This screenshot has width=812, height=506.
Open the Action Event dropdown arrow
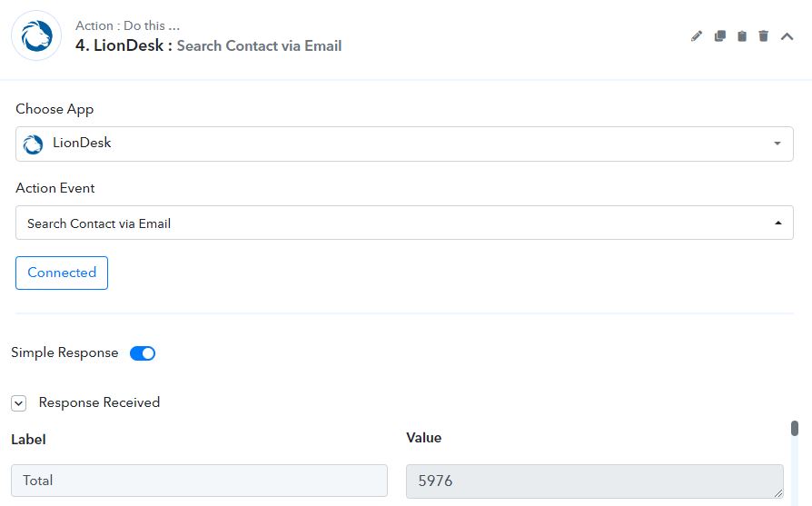click(x=777, y=223)
